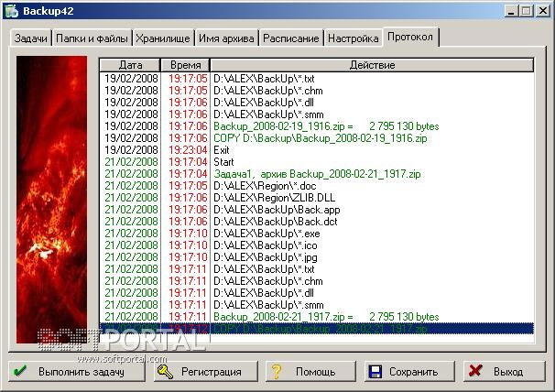Switch to the Папки и файлы tab
The height and width of the screenshot is (392, 555).
(92, 38)
